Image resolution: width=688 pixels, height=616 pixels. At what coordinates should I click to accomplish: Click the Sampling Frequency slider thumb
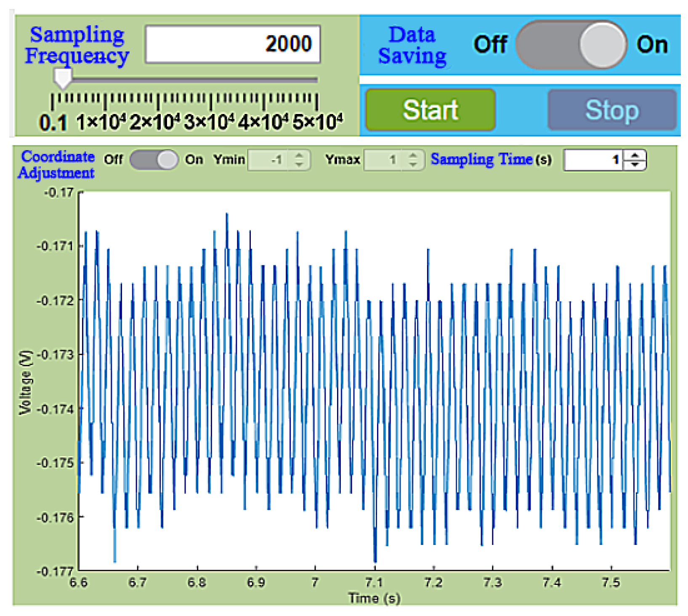point(63,79)
